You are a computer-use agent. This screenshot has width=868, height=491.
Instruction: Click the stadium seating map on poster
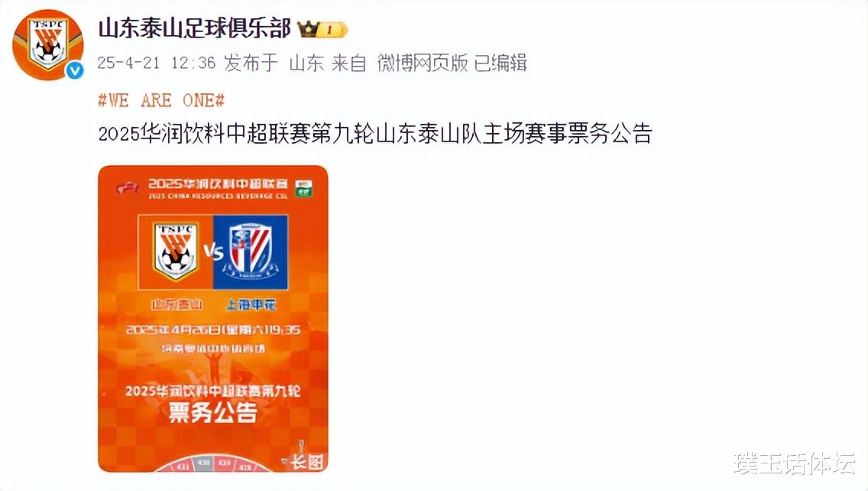tap(213, 464)
